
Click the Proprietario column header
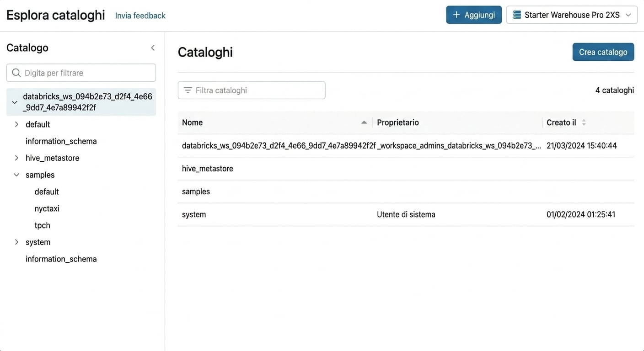[398, 122]
